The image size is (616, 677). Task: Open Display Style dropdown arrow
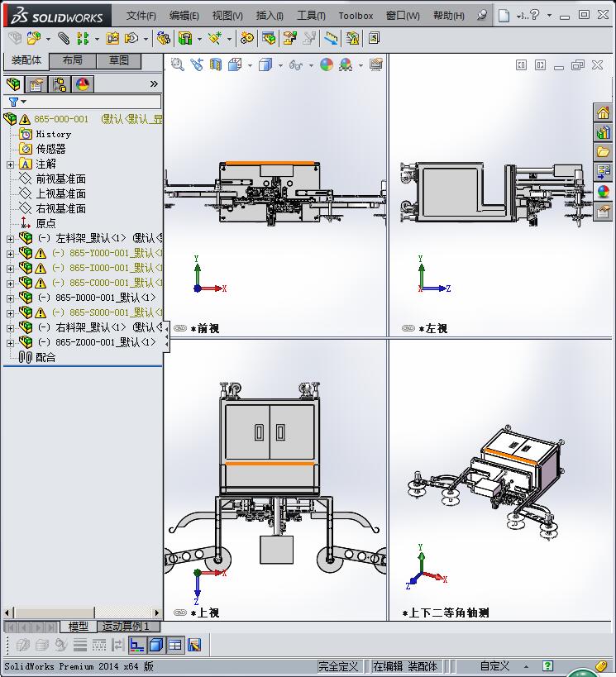tap(280, 65)
